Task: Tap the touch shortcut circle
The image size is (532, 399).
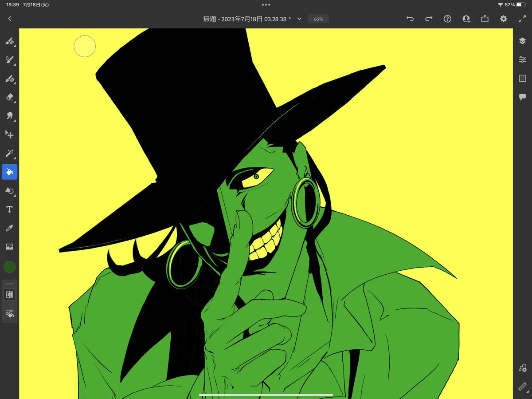Action: tap(85, 46)
